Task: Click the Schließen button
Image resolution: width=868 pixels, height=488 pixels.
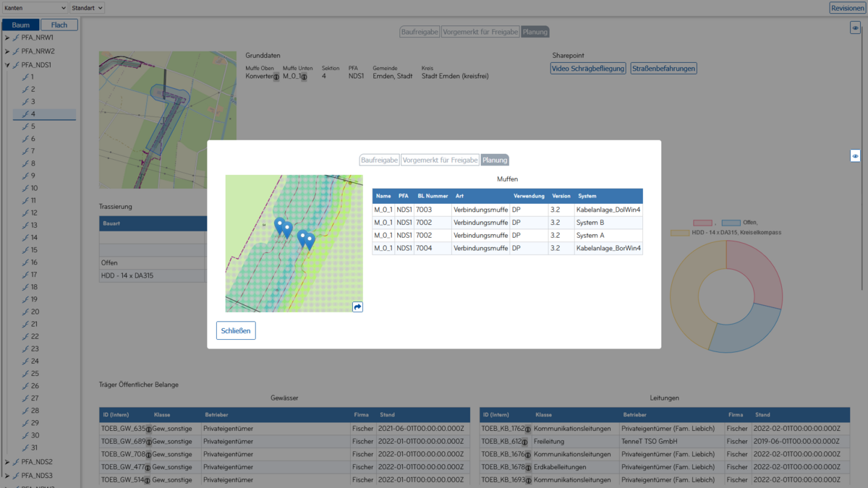Action: click(236, 330)
